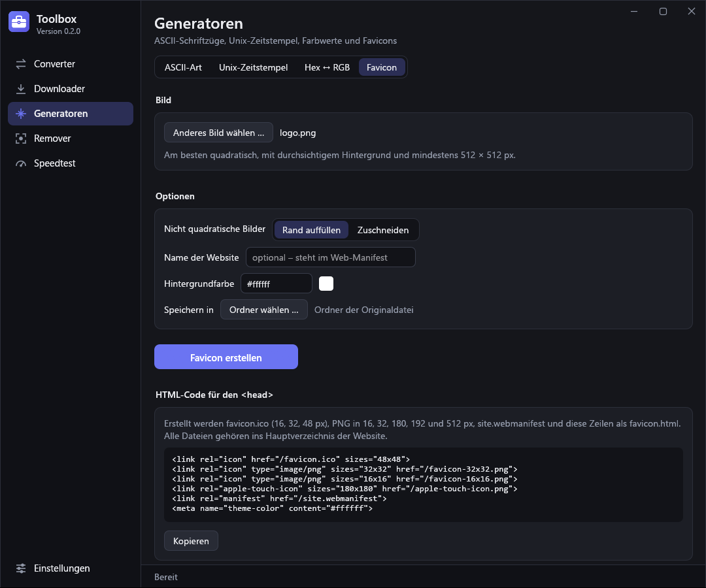This screenshot has width=706, height=588.
Task: Click the Name der Website input field
Action: [x=331, y=257]
